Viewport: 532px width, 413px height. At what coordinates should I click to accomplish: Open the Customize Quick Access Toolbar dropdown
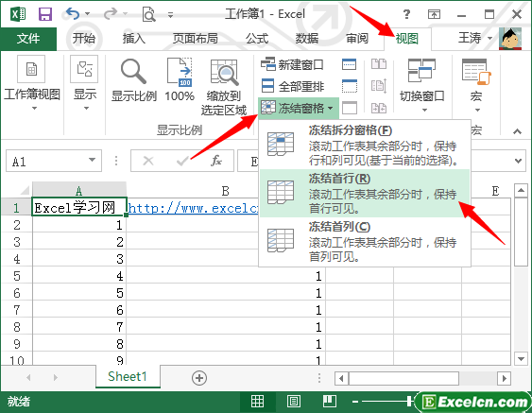click(171, 14)
